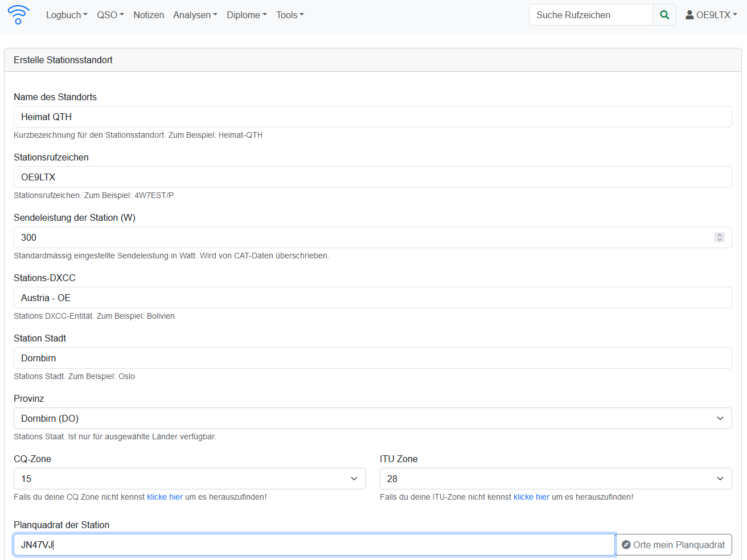Open the CQ-Zone dropdown
Screen dimensions: 747x560
tap(190, 479)
